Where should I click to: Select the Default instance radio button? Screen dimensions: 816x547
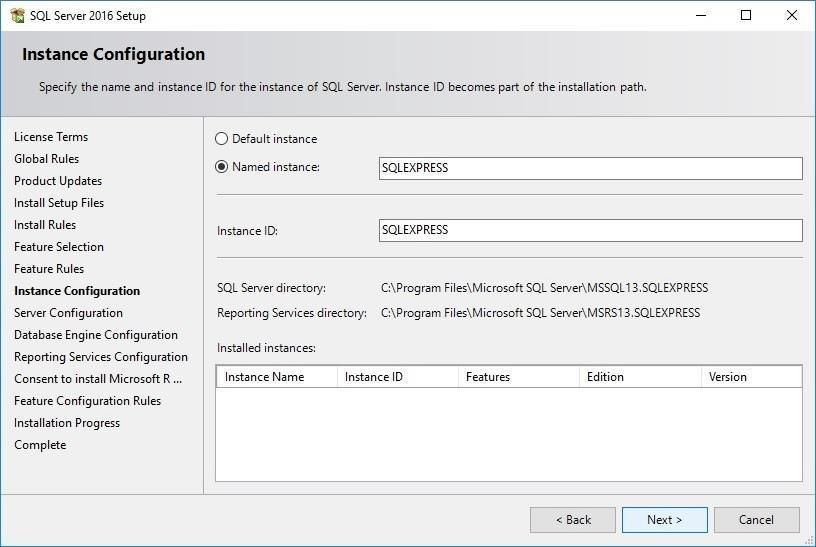click(222, 139)
